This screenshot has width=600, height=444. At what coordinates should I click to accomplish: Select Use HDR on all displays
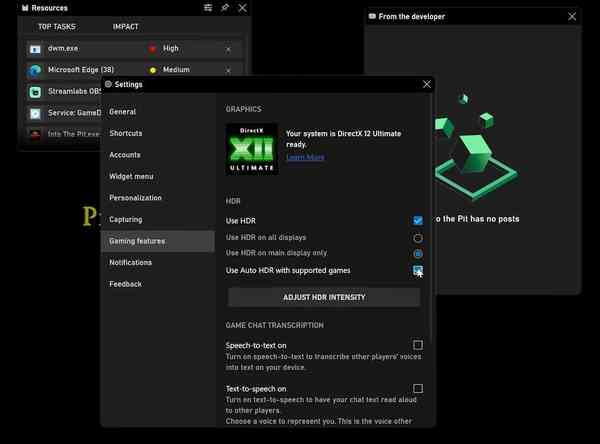(417, 238)
